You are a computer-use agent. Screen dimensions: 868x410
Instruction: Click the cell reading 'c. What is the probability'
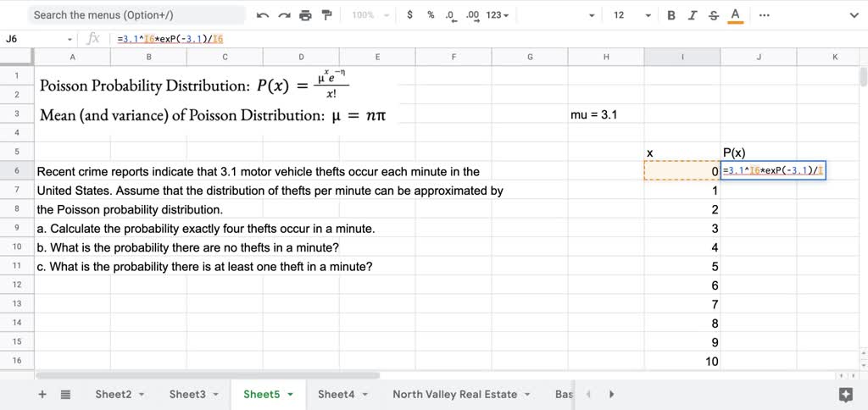point(72,266)
